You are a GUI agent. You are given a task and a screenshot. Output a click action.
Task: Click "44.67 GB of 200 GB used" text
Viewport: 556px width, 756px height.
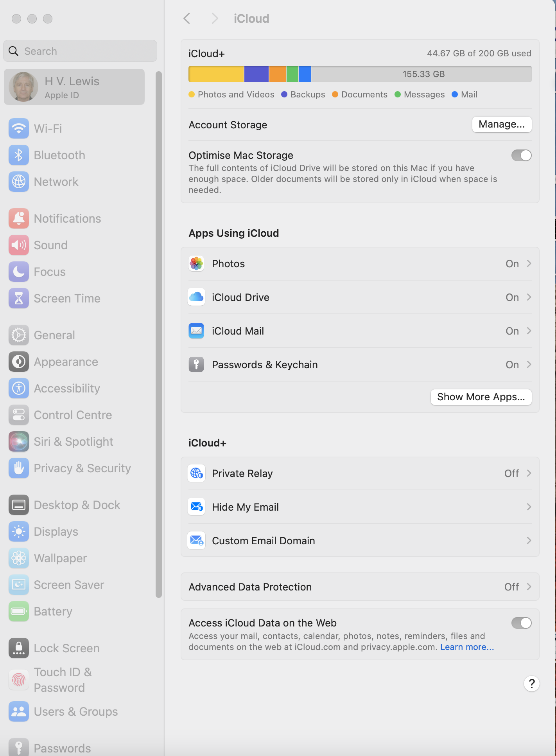(x=479, y=54)
